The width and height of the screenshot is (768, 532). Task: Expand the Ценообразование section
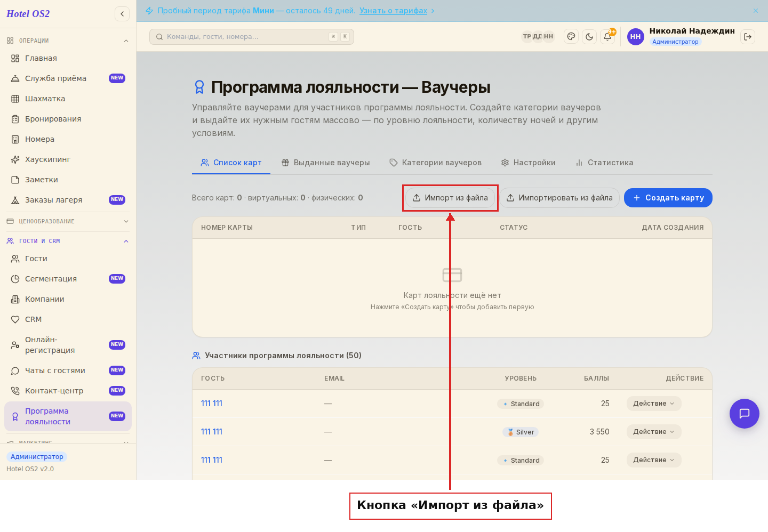coord(68,221)
